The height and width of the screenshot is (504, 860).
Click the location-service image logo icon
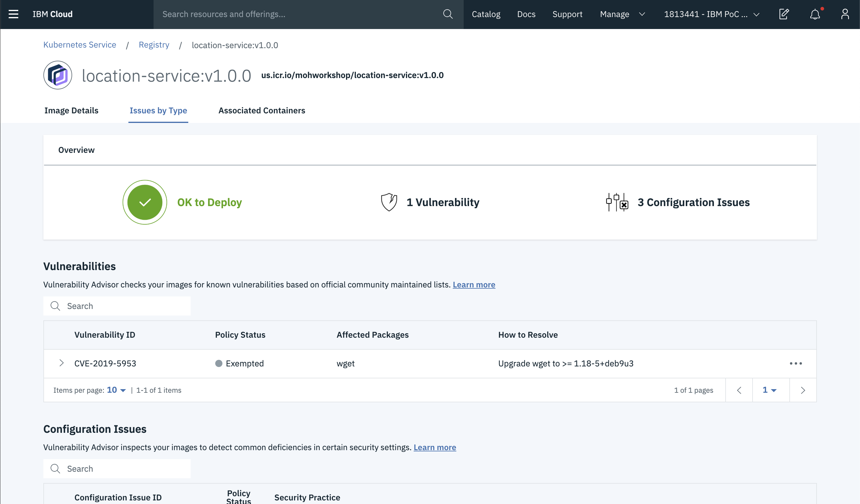coord(58,75)
